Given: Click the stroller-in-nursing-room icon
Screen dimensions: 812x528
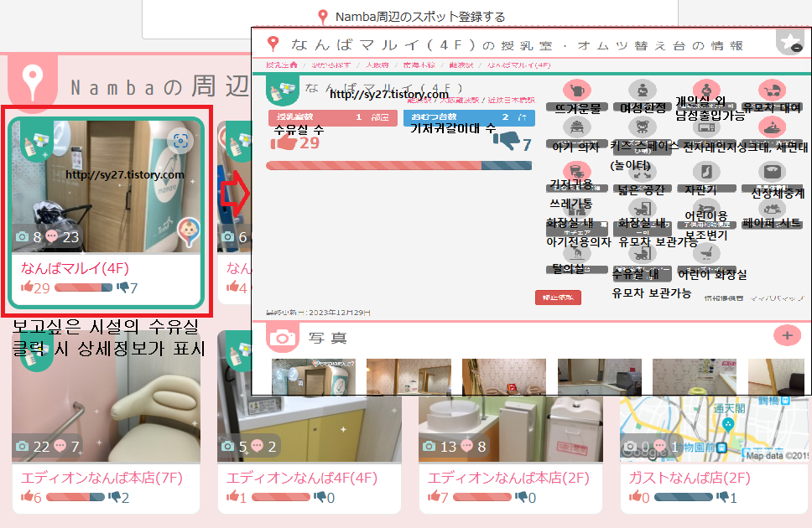Looking at the screenshot, I should (643, 254).
